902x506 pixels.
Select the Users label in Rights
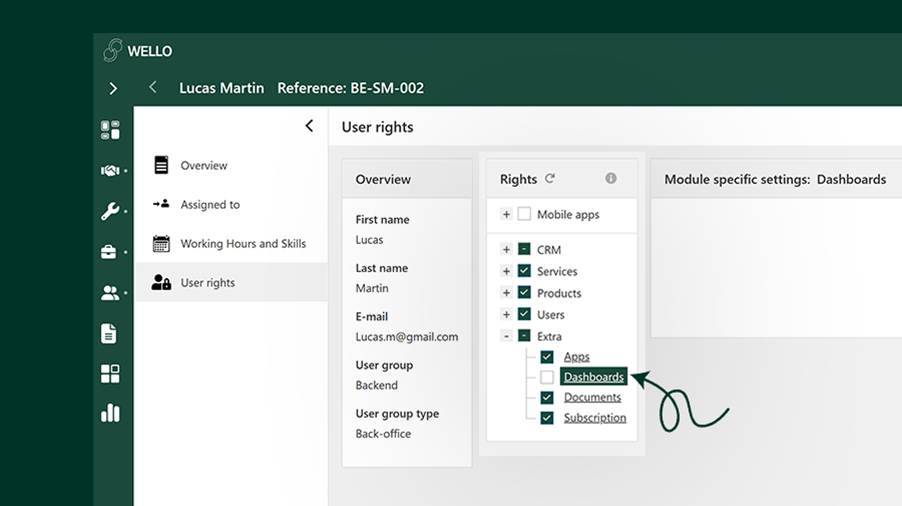551,315
